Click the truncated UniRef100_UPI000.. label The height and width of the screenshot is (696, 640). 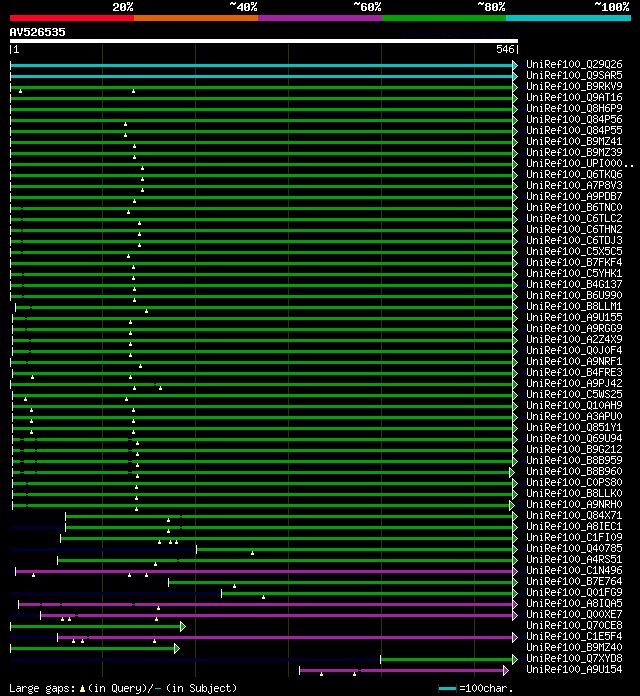point(579,163)
